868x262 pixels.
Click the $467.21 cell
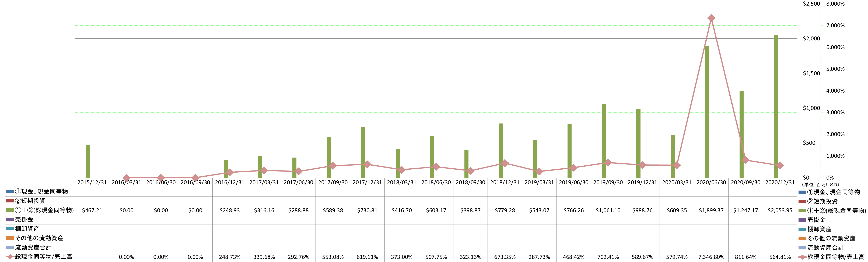[92, 210]
